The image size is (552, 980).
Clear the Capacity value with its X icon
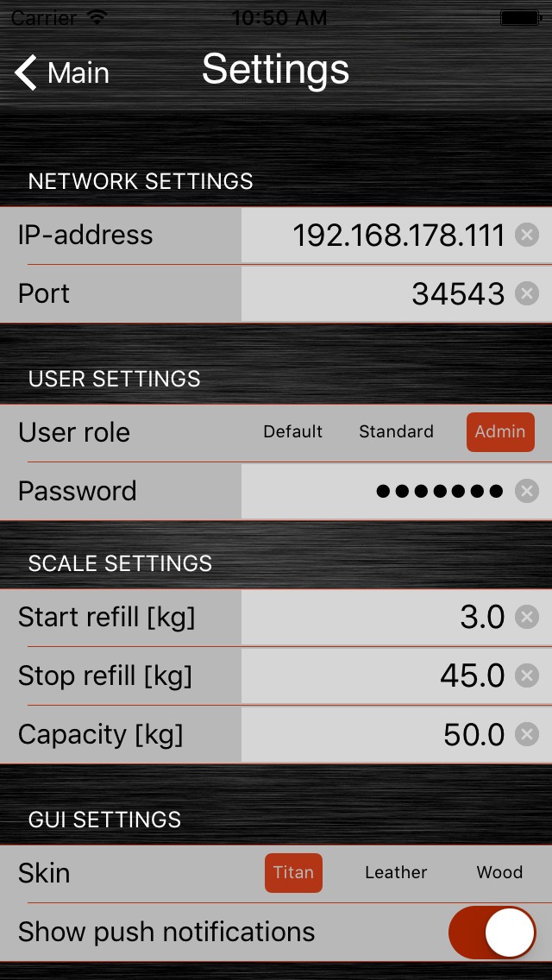pos(526,734)
